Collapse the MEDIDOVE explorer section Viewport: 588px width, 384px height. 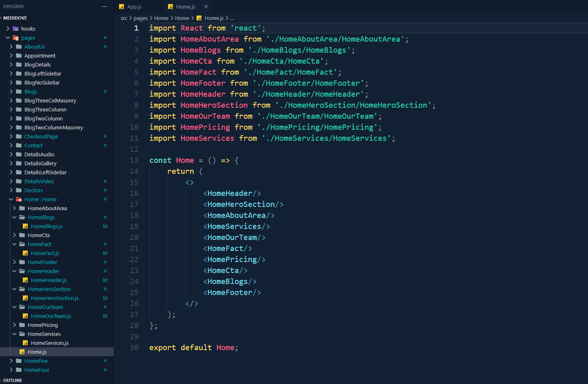(x=15, y=18)
